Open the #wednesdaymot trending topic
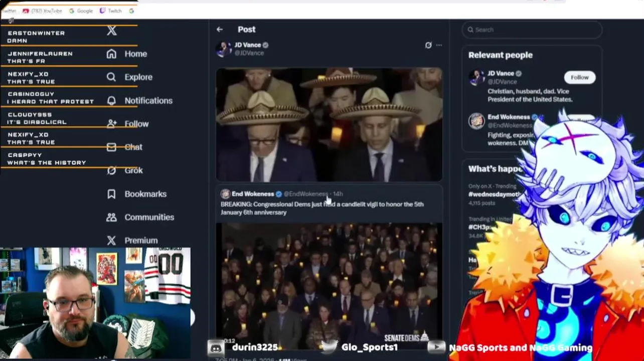The width and height of the screenshot is (644, 361). (494, 194)
